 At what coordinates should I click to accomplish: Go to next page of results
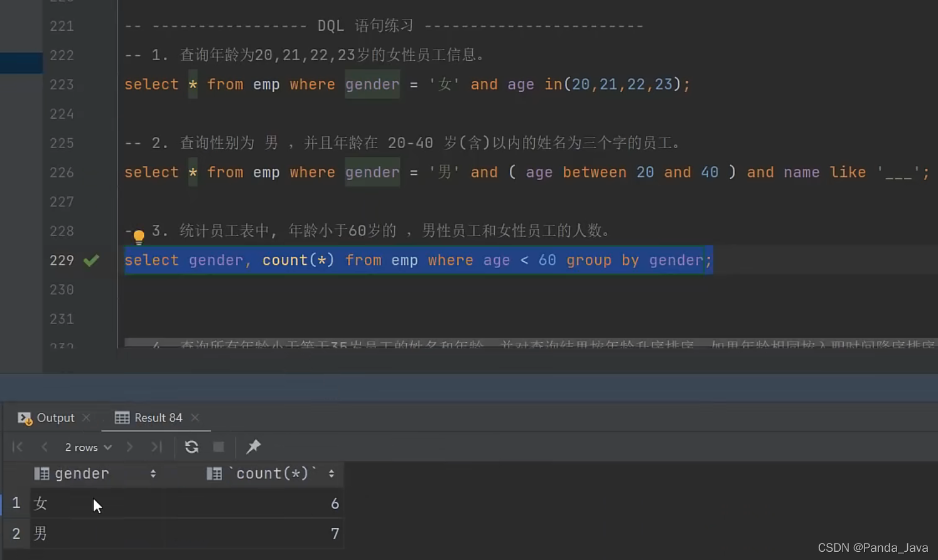[130, 447]
